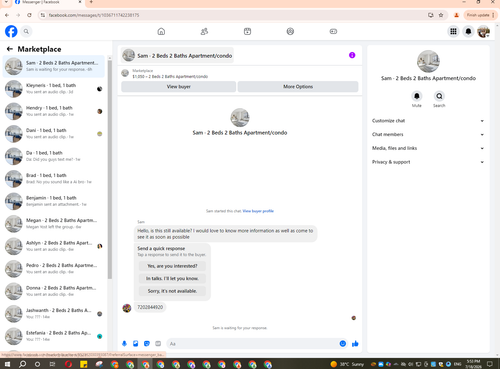The width and height of the screenshot is (500, 369).
Task: Open the grid menu icon
Action: pyautogui.click(x=453, y=31)
